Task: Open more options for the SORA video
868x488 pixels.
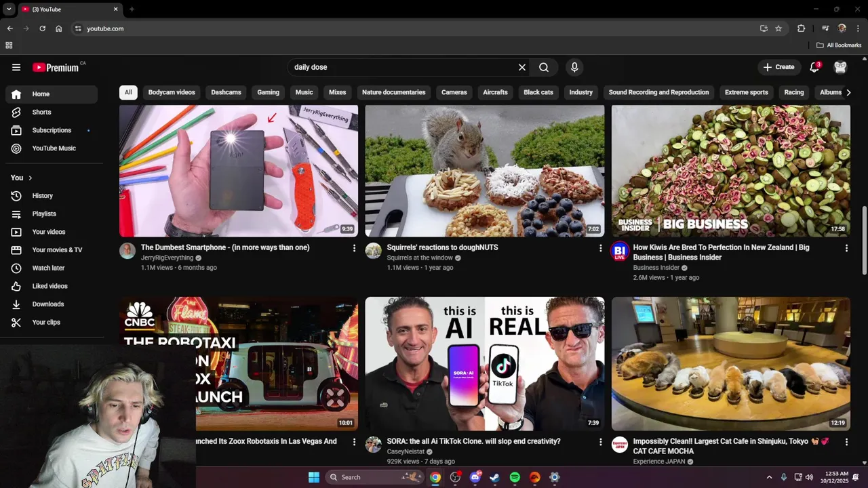Action: click(600, 442)
